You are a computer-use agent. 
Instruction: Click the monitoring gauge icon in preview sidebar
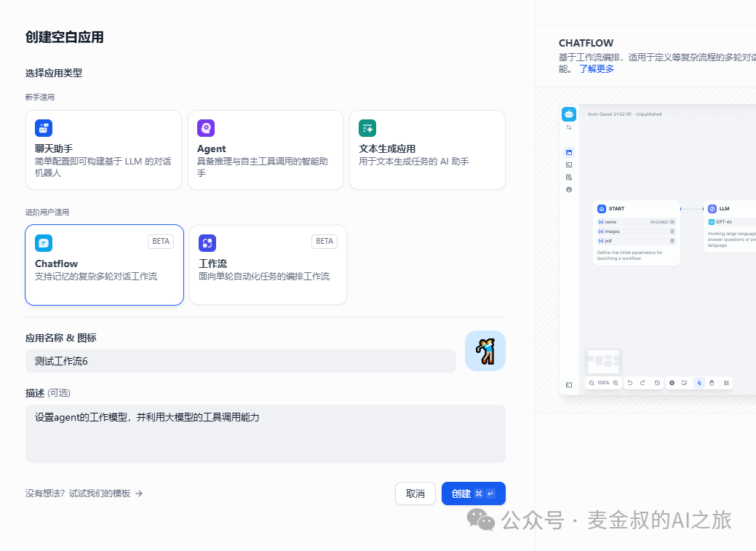[x=569, y=190]
